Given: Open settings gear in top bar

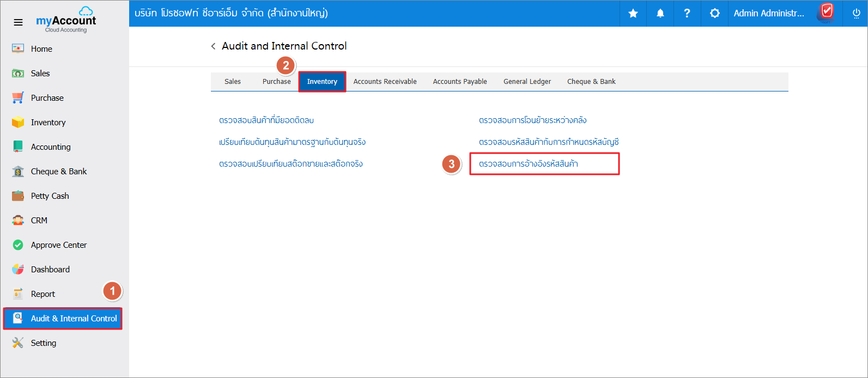Looking at the screenshot, I should 714,14.
